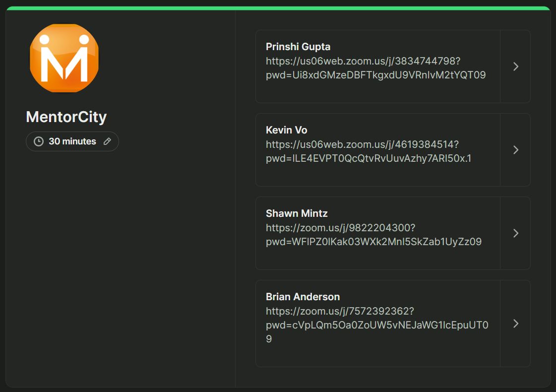Click the pwd=cVpLQm5 line of Brian's link
The width and height of the screenshot is (556, 392).
tap(377, 326)
